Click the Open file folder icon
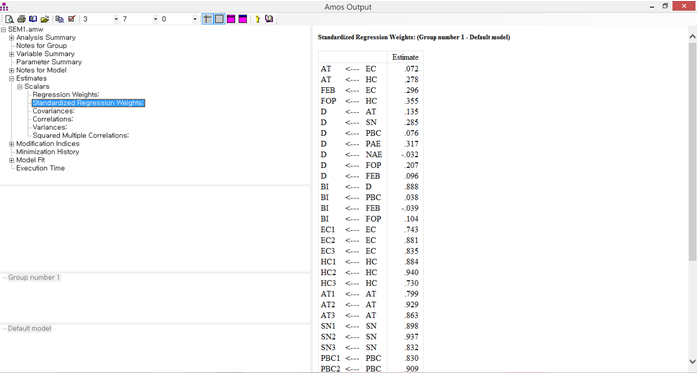The width and height of the screenshot is (699, 373). (x=45, y=19)
